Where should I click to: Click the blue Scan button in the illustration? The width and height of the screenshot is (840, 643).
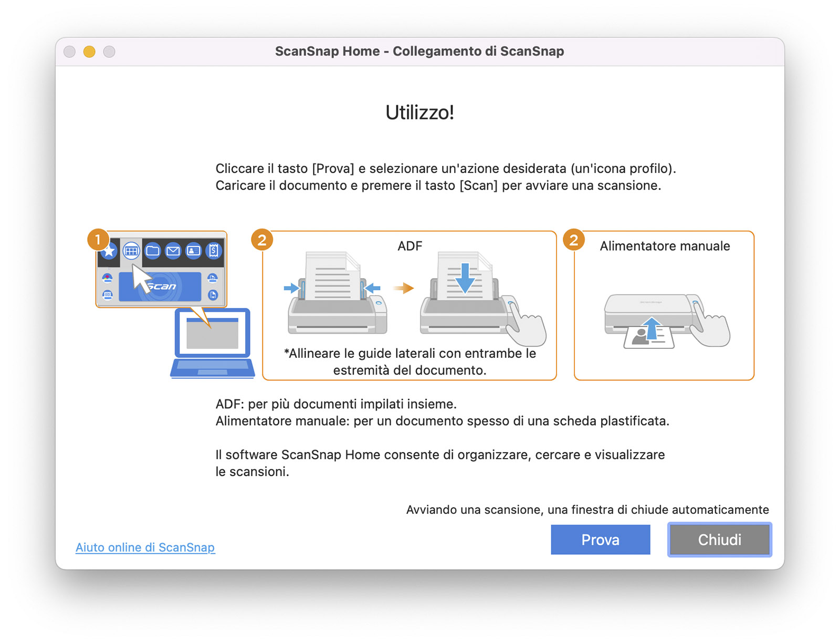click(160, 286)
